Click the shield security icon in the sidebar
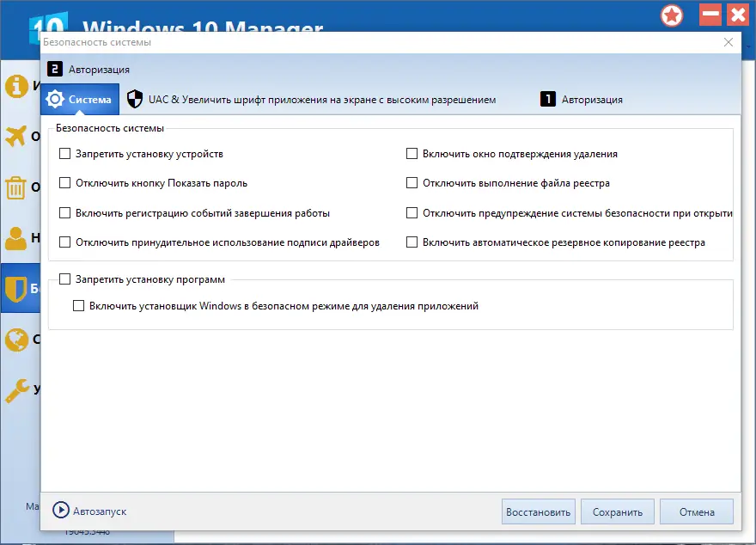756x545 pixels. tap(16, 289)
